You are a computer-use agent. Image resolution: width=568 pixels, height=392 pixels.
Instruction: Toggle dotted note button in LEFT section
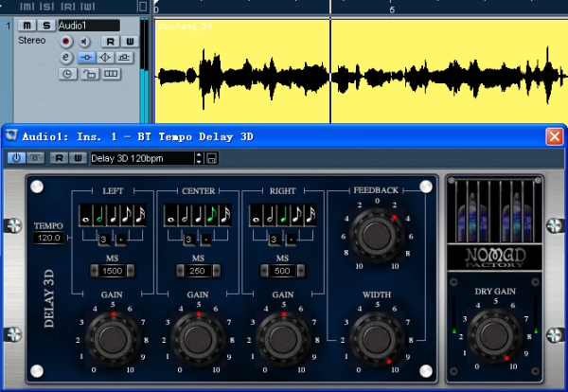(120, 240)
